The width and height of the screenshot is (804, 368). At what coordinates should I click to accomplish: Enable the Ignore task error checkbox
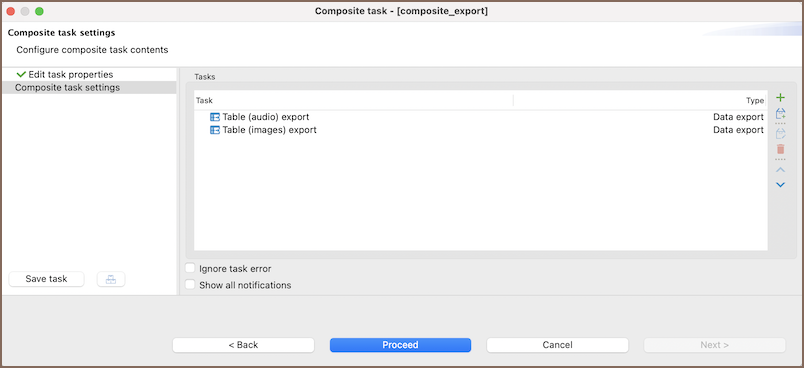click(x=190, y=268)
